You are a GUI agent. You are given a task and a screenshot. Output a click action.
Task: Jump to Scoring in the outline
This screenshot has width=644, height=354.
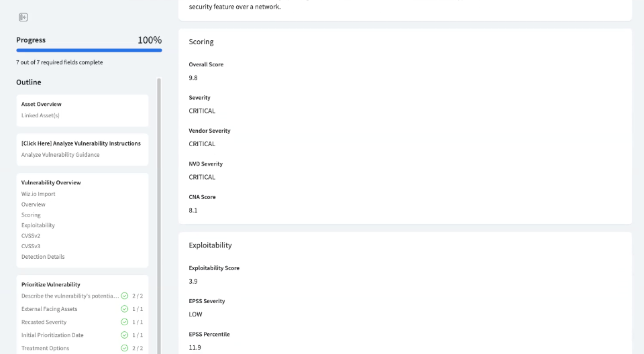point(31,215)
